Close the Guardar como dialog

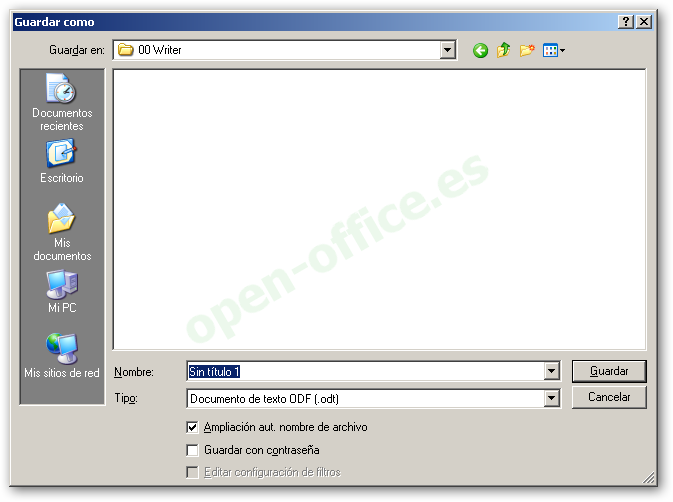644,22
